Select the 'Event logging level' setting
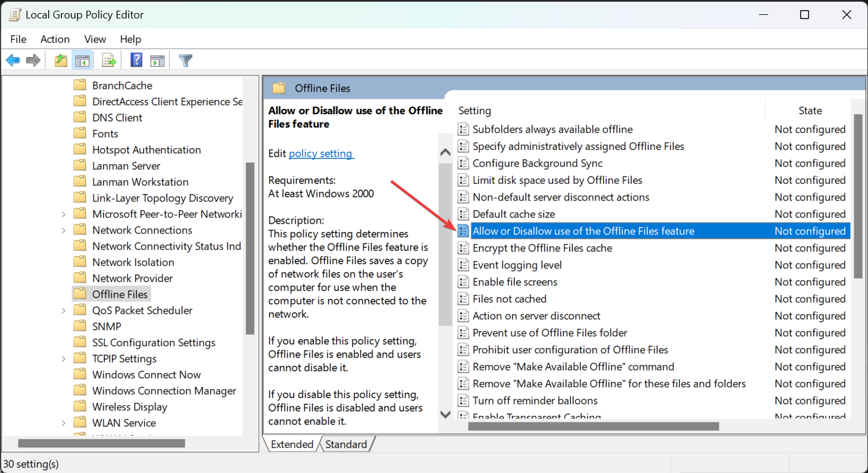 [517, 265]
